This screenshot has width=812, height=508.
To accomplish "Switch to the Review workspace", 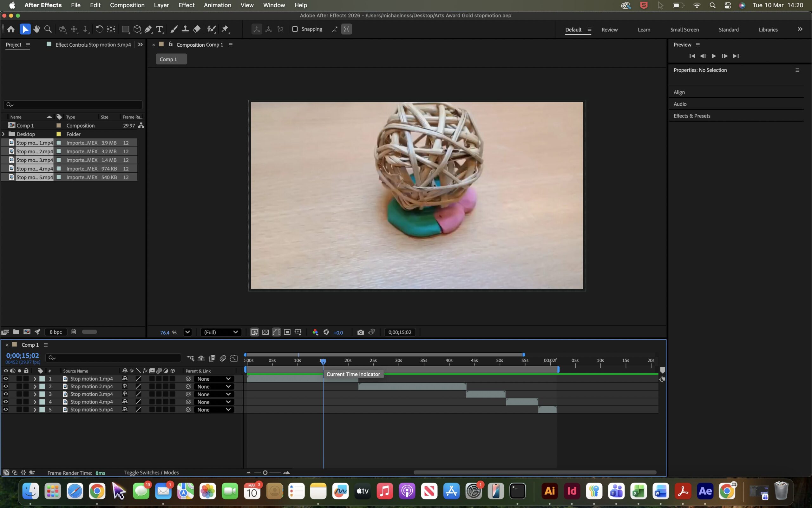I will coord(609,30).
